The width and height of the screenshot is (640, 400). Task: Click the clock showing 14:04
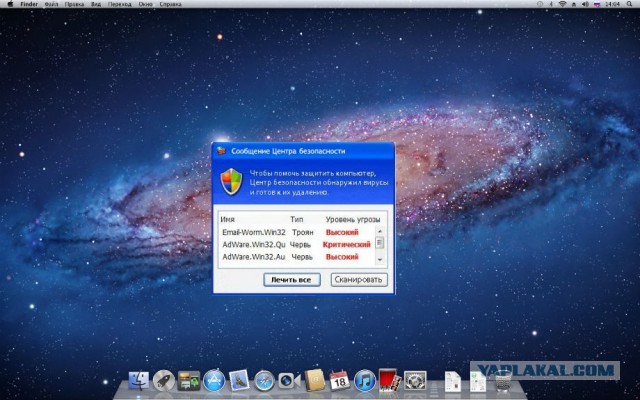pos(613,4)
